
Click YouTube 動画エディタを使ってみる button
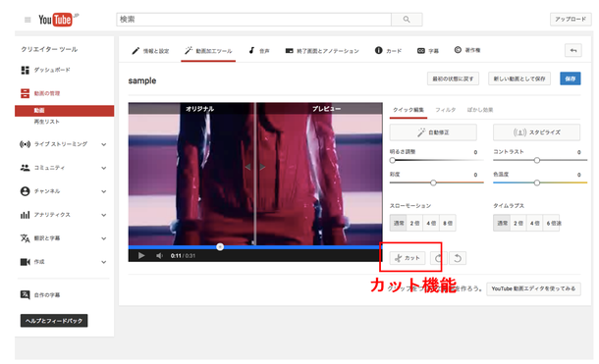(x=533, y=288)
